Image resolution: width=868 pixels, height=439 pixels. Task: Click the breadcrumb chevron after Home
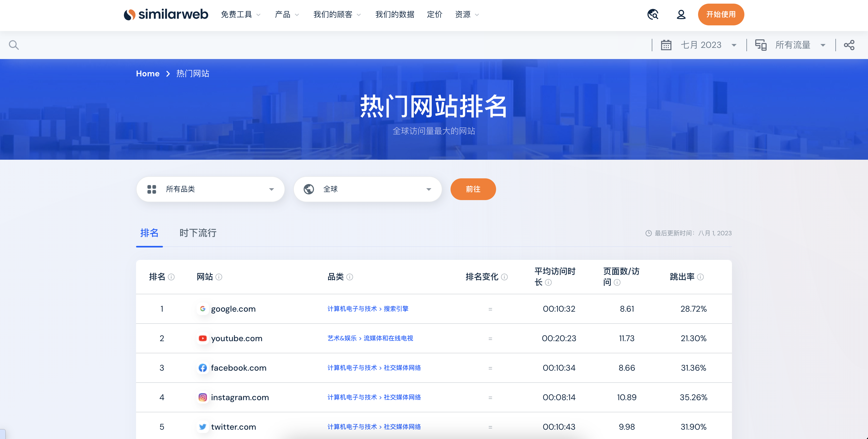coord(168,74)
